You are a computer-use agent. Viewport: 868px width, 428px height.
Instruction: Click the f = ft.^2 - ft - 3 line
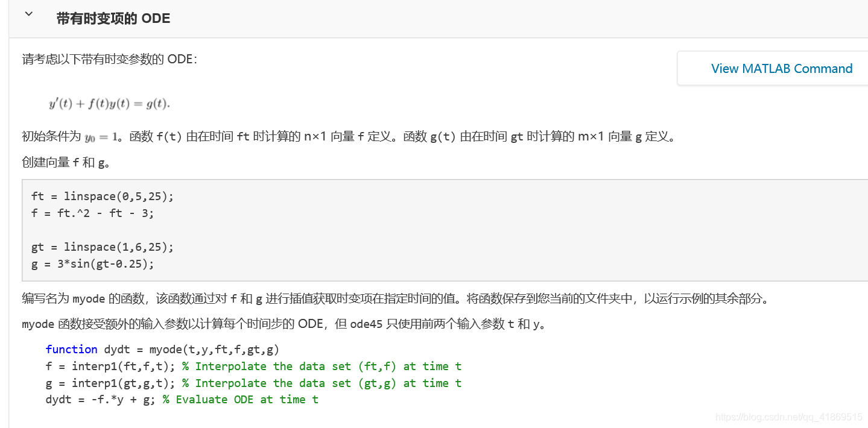(x=92, y=213)
